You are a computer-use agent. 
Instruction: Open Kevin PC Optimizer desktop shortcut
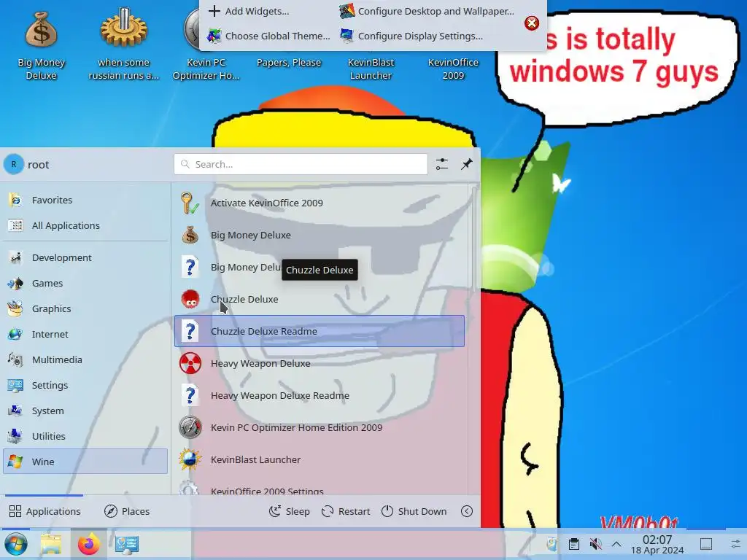[206, 44]
